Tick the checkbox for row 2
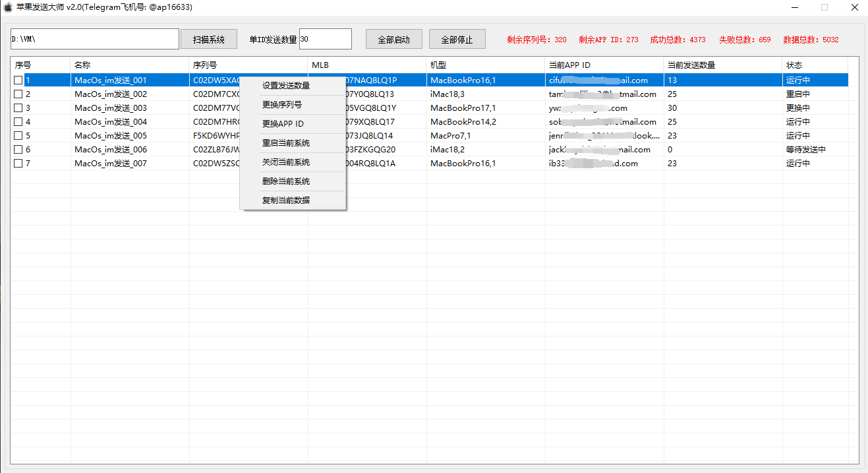Image resolution: width=868 pixels, height=473 pixels. pyautogui.click(x=18, y=94)
